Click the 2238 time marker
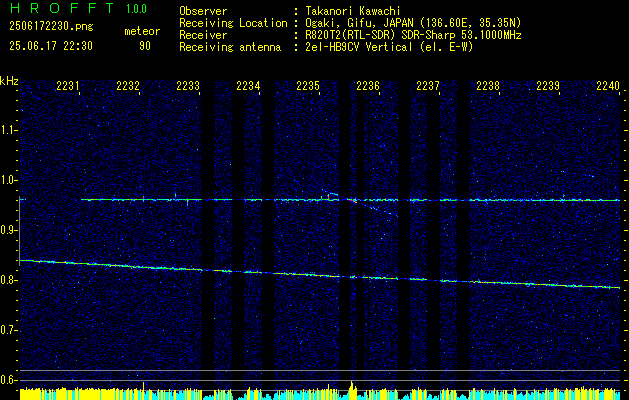 (488, 85)
